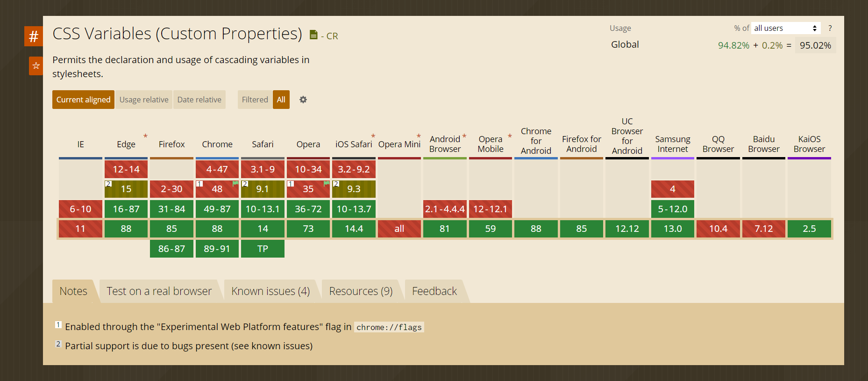Image resolution: width=868 pixels, height=381 pixels.
Task: Open settings with the gear icon
Action: (303, 100)
